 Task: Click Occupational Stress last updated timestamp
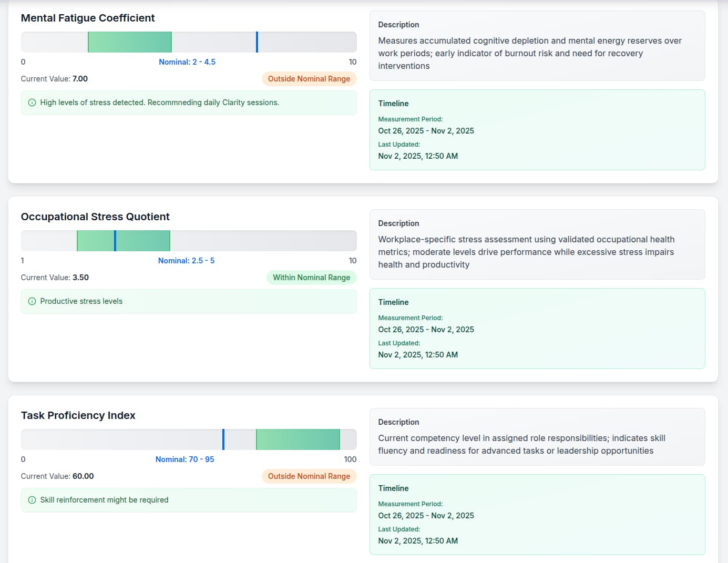(418, 355)
